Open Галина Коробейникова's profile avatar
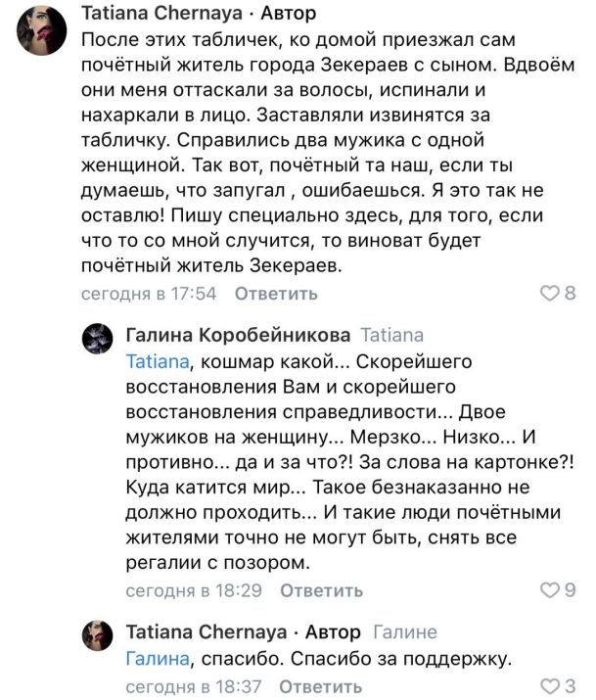 pos(99,340)
